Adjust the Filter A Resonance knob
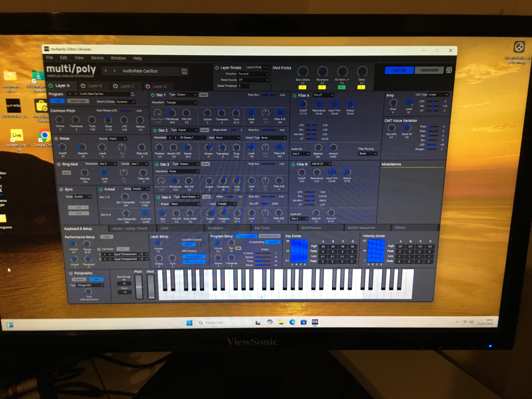The image size is (532, 399). [x=319, y=104]
